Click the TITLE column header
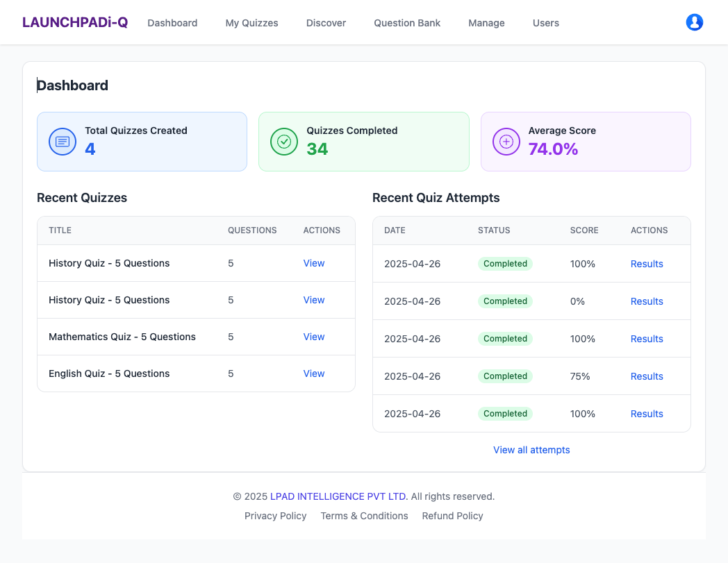 (60, 230)
